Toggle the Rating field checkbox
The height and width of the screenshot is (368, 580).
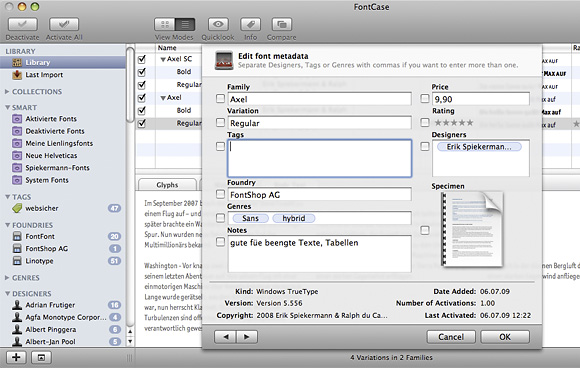[425, 122]
